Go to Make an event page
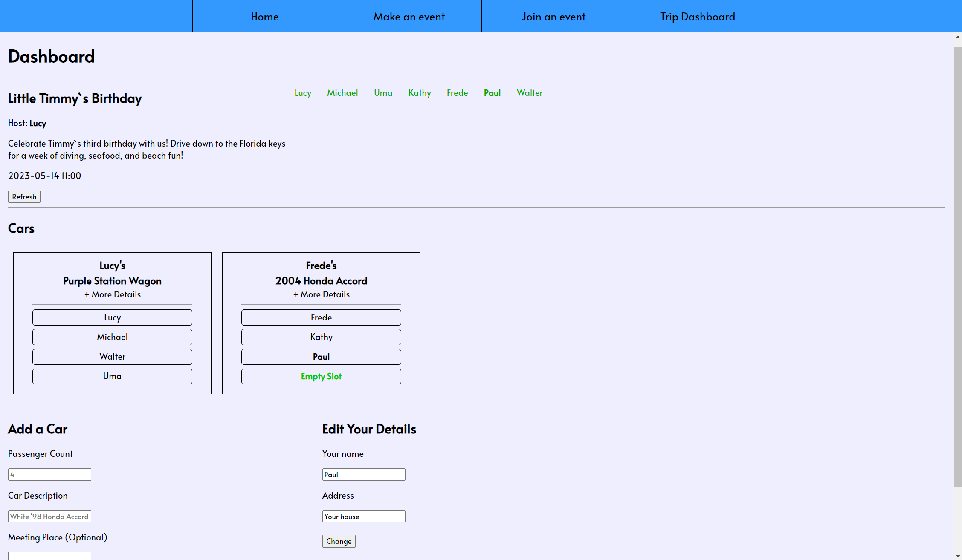Viewport: 962px width, 560px height. (x=409, y=16)
